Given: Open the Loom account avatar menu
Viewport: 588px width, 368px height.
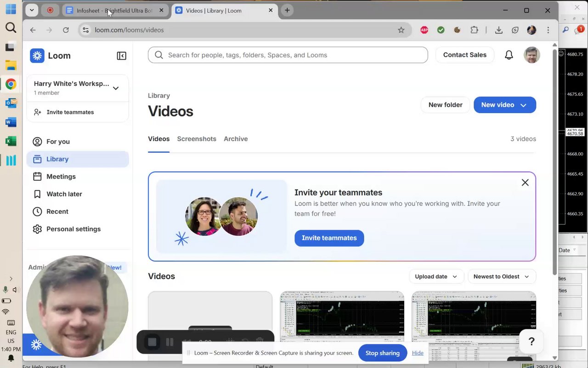Looking at the screenshot, I should [532, 55].
